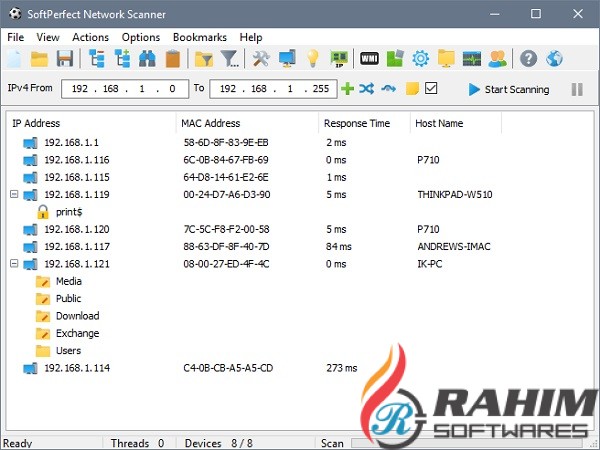Click the 273 ms response time
Screen dimensions: 600x450
[342, 368]
